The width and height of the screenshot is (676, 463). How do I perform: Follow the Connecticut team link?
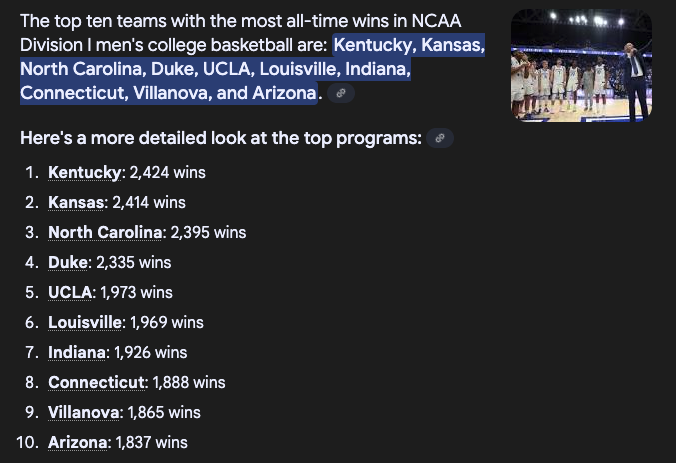point(96,382)
